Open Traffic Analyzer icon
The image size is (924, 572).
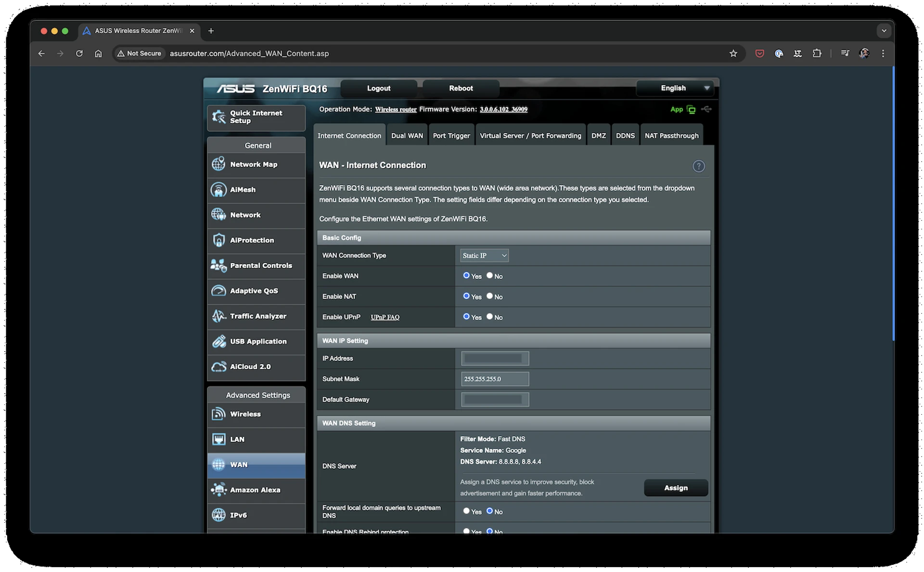click(218, 316)
